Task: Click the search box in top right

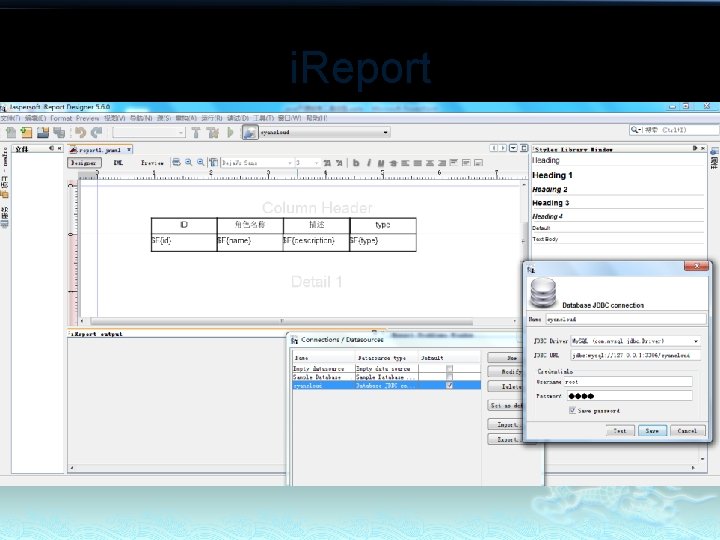Action: click(x=673, y=130)
